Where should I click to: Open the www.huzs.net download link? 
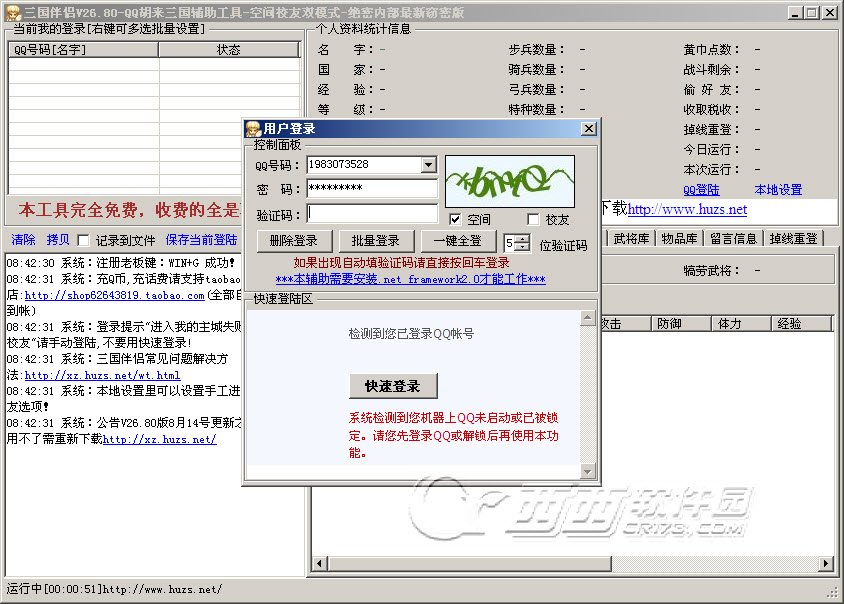coord(687,209)
